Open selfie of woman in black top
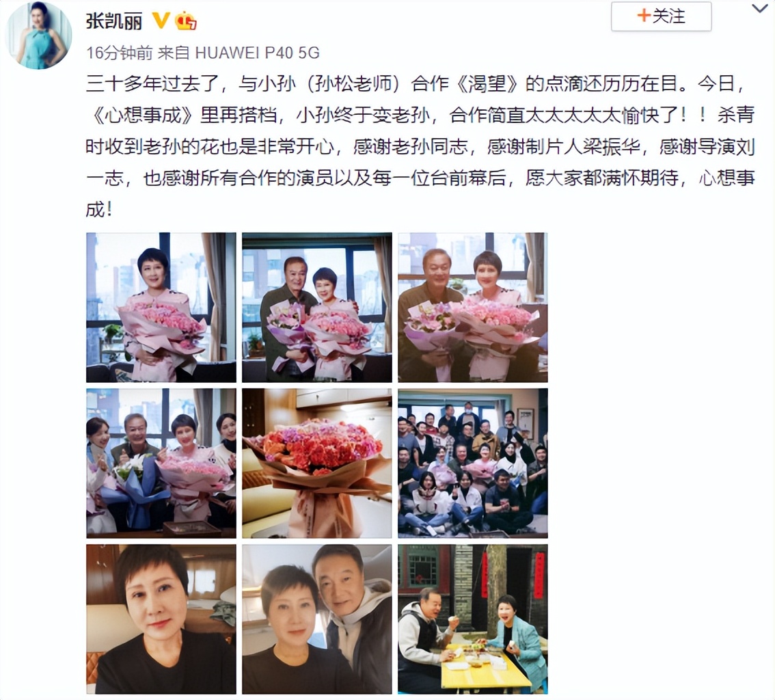The width and height of the screenshot is (775, 700). click(161, 619)
